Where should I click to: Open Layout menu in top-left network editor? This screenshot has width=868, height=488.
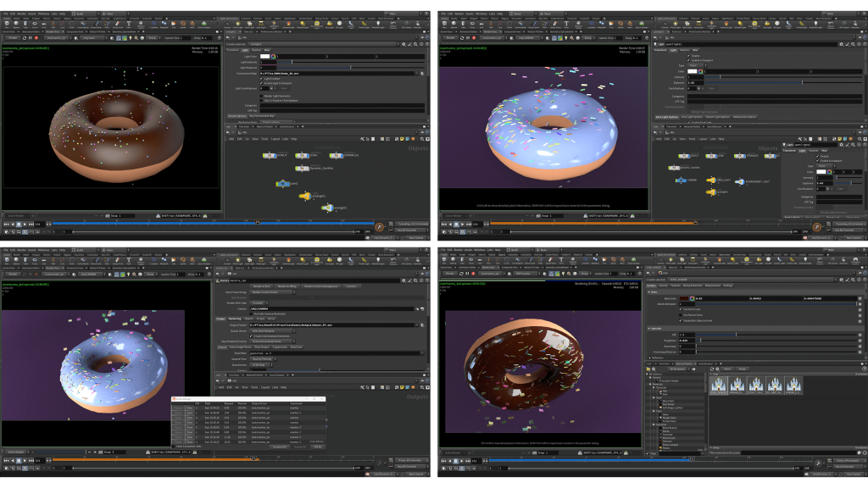[x=275, y=139]
